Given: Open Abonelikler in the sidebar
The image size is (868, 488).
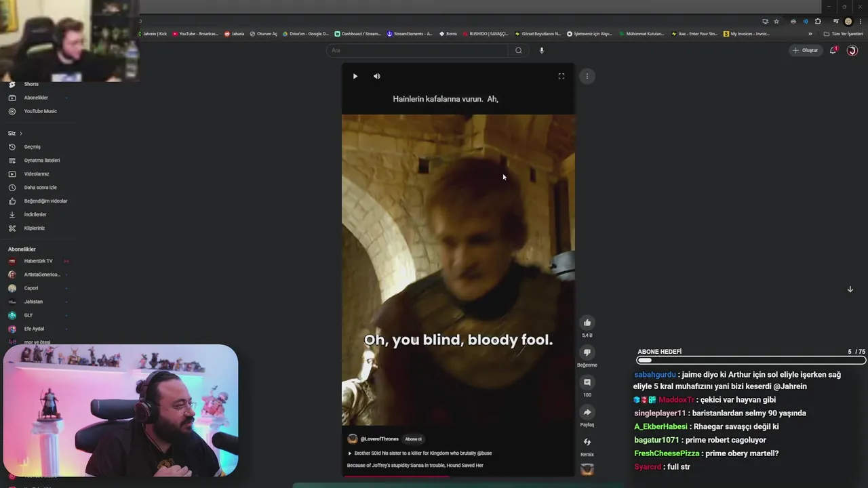Looking at the screenshot, I should click(x=37, y=98).
